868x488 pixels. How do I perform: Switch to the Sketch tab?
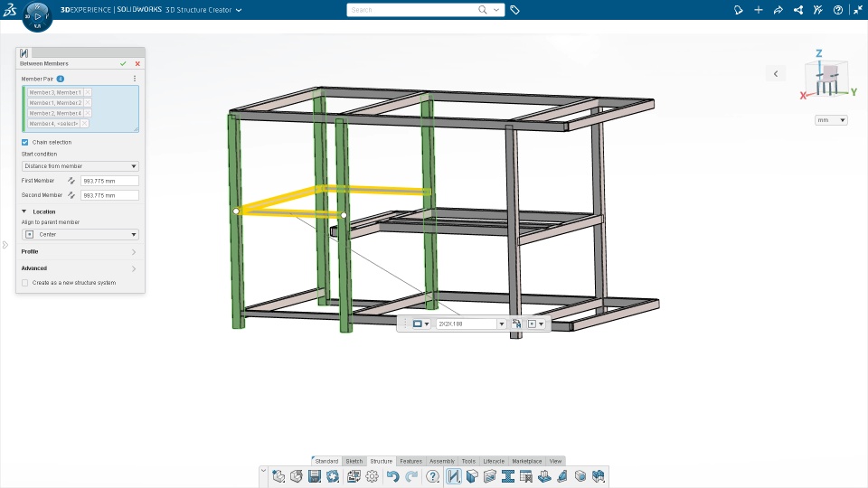coord(354,461)
